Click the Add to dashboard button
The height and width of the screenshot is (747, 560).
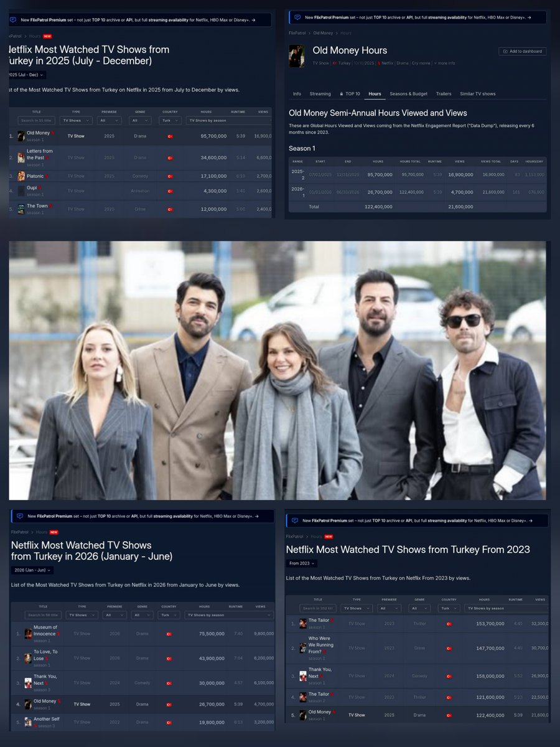[522, 52]
